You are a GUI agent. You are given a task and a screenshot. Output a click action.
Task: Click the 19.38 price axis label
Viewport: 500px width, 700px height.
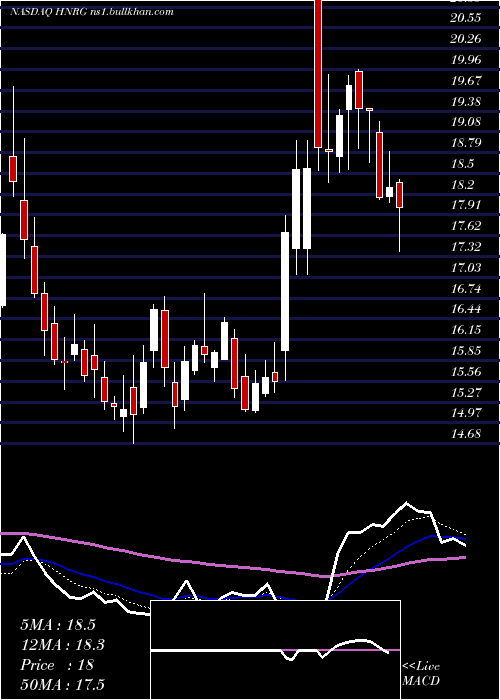pyautogui.click(x=467, y=101)
